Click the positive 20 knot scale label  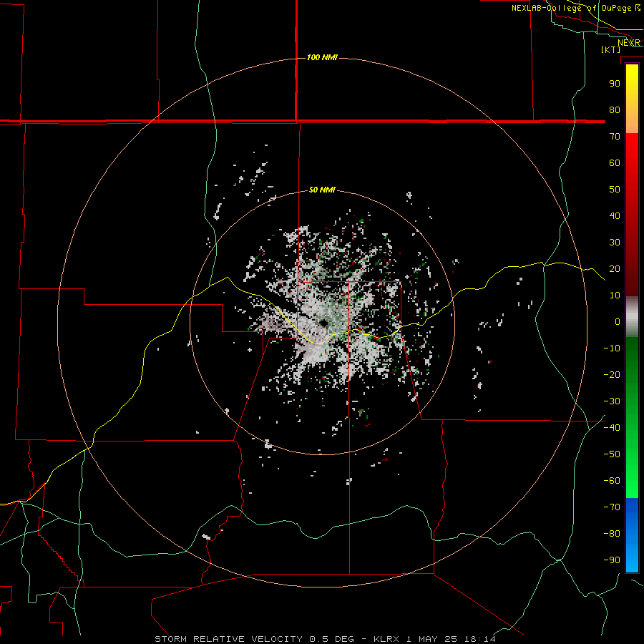pyautogui.click(x=615, y=268)
